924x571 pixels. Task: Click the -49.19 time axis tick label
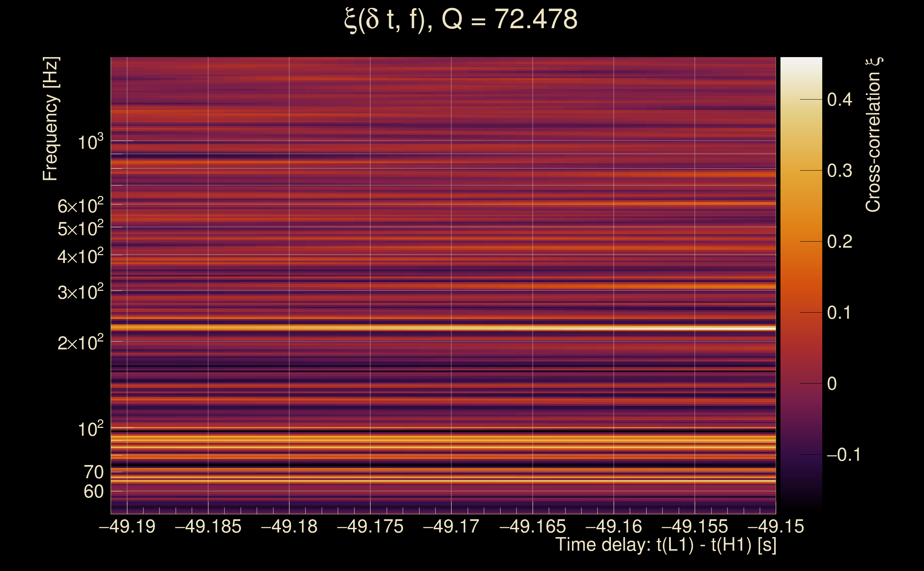(127, 526)
